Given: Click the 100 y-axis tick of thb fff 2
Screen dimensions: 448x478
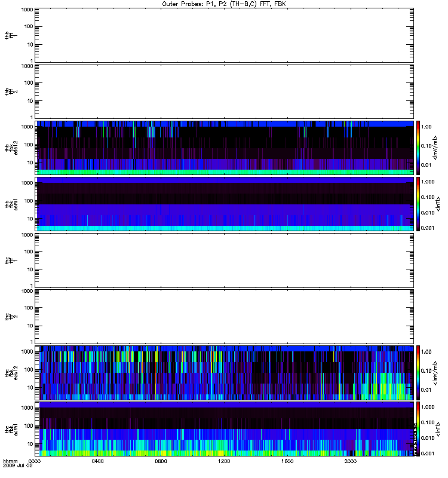Looking at the screenshot, I should (29, 83).
